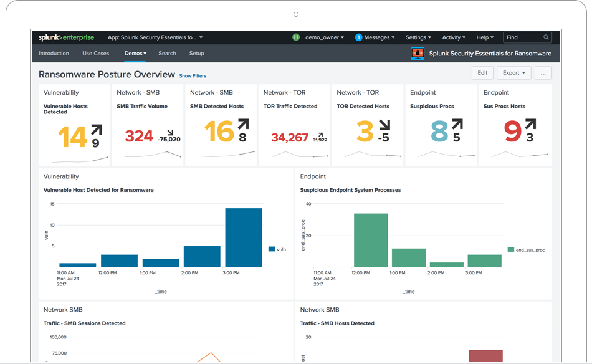
Task: Click the magnifier icon in Find box
Action: point(546,37)
